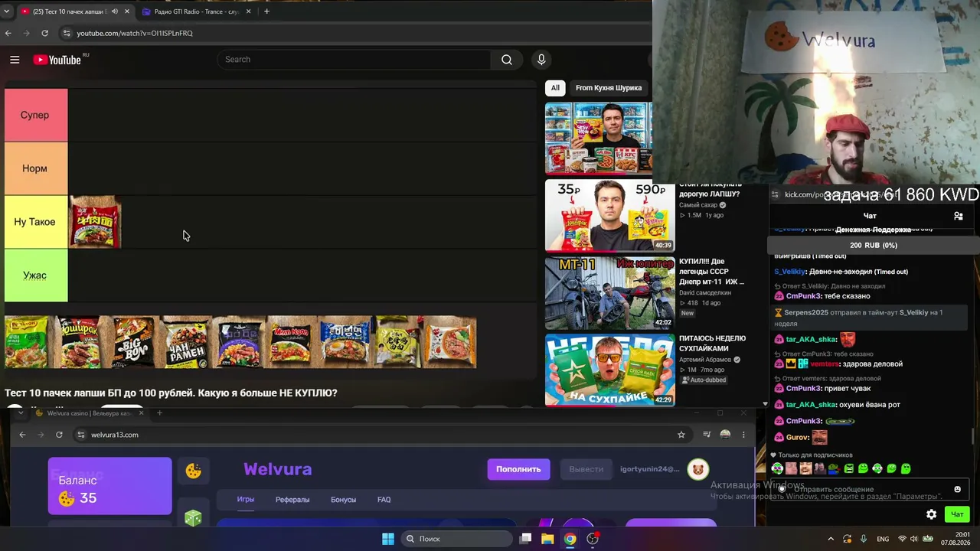The image size is (980, 551).
Task: Expand the tab search dropdown in the YouTube window
Action: (8, 11)
